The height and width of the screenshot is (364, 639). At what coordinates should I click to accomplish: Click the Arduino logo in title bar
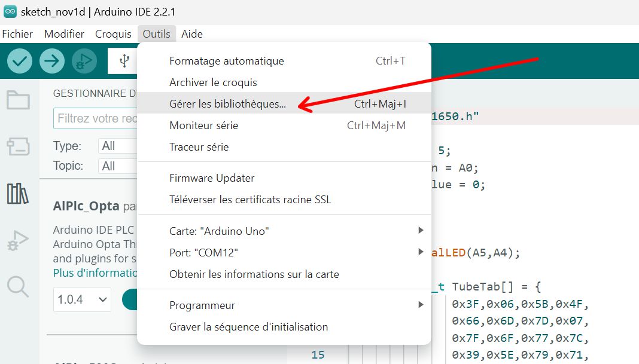[10, 12]
